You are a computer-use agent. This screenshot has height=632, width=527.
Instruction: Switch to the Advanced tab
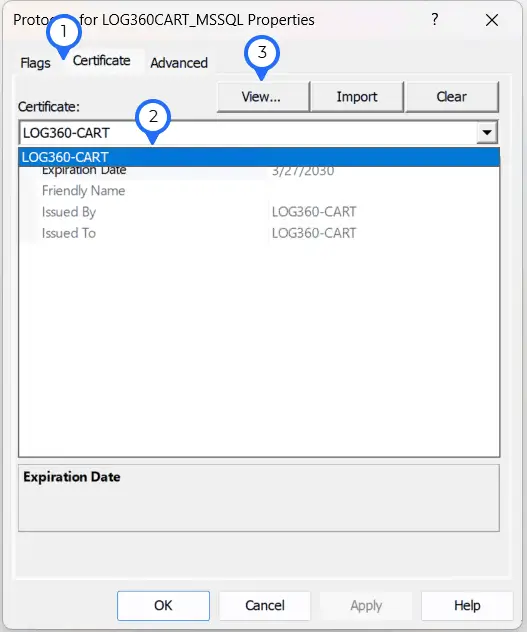179,63
